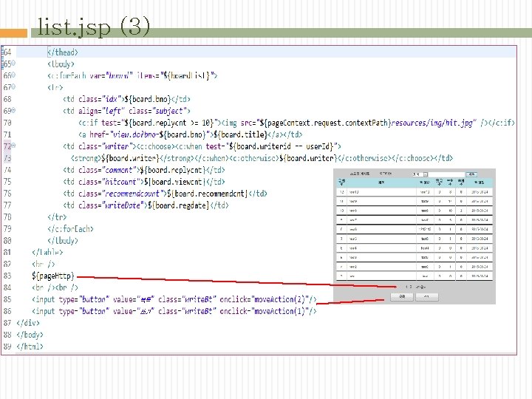Click the c:if replycnt test on line 70
Viewport: 532px width, 399px height.
tap(150, 123)
